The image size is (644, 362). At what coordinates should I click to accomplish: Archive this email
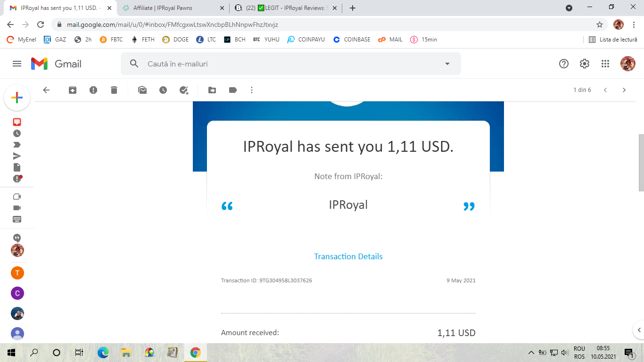(73, 90)
